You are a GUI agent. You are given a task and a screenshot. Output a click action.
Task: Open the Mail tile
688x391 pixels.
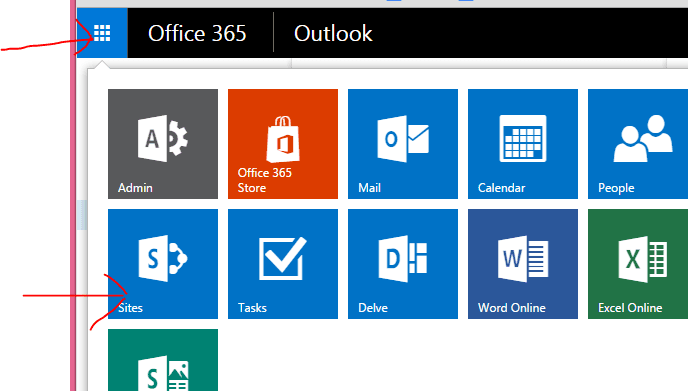[x=403, y=144]
